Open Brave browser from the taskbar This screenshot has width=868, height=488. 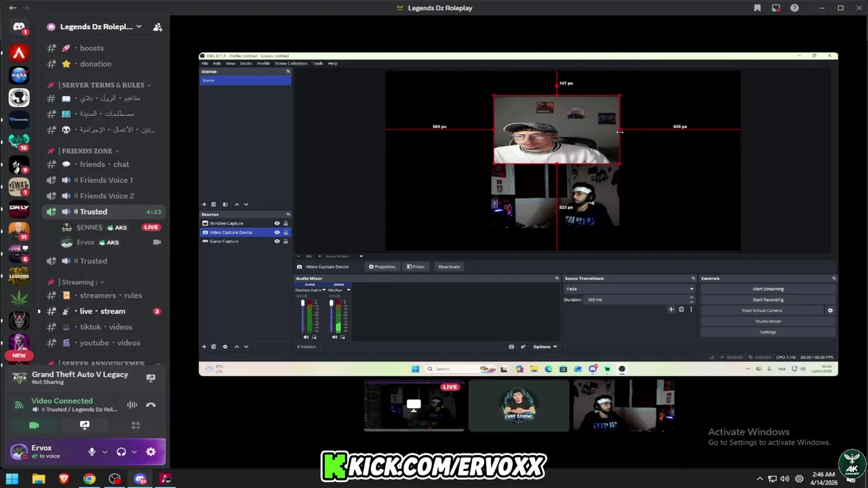(64, 479)
